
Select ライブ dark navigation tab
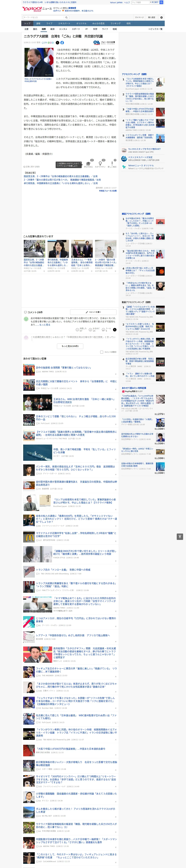[49, 23]
